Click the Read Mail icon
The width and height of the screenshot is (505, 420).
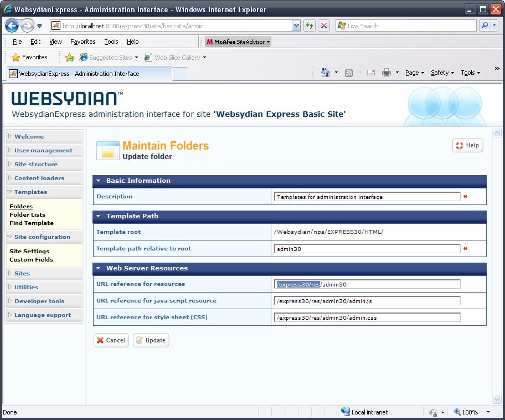click(x=371, y=73)
